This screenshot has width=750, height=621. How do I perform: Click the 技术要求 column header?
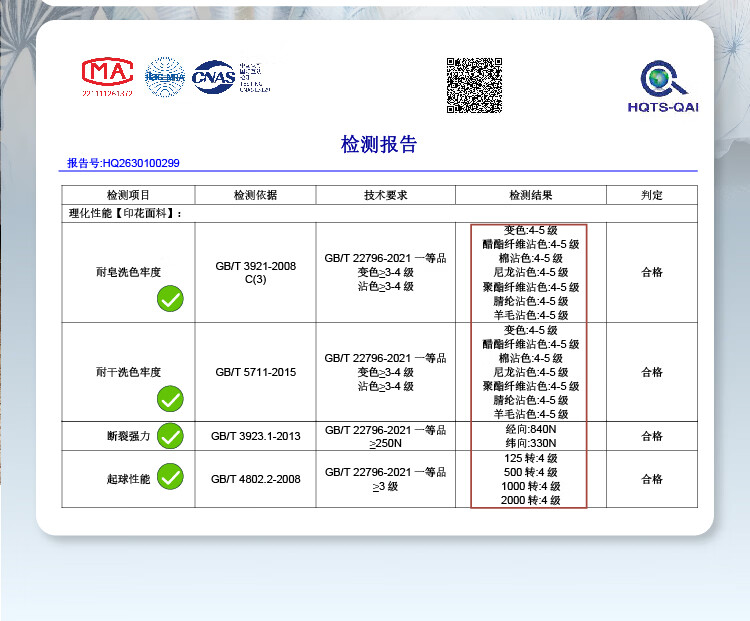pos(385,196)
